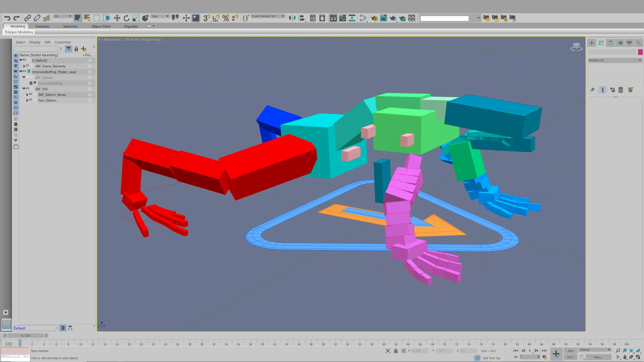The image size is (644, 362).
Task: Switch to the Selection ribbon tab
Action: (x=70, y=26)
